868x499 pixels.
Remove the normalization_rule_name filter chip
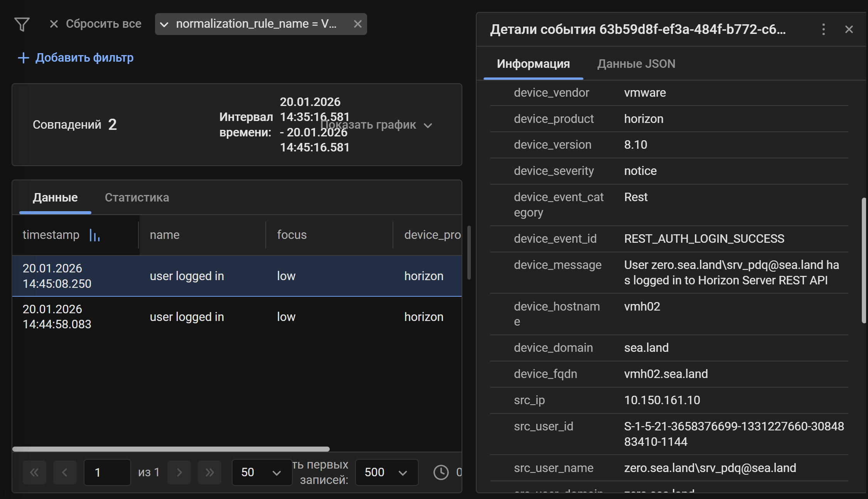(x=357, y=24)
